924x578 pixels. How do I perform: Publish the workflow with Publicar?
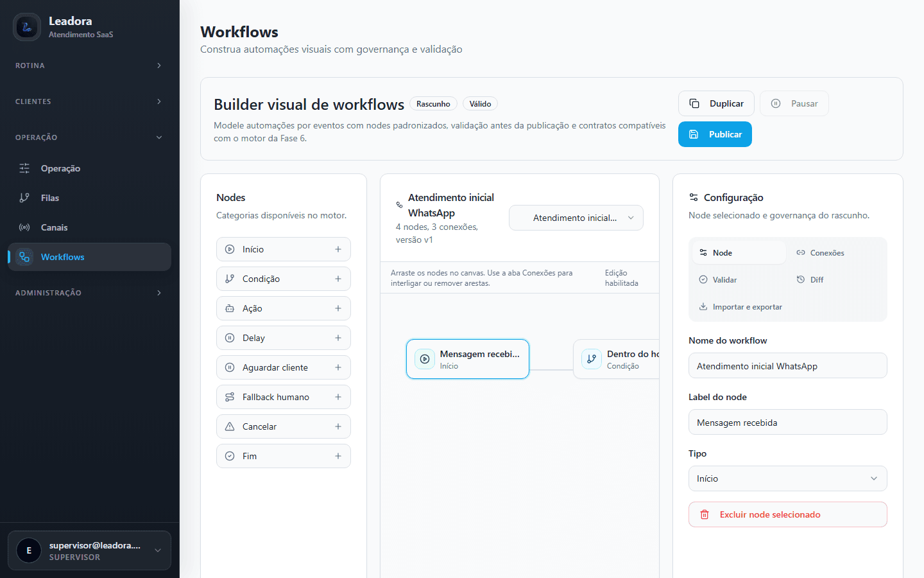point(715,134)
